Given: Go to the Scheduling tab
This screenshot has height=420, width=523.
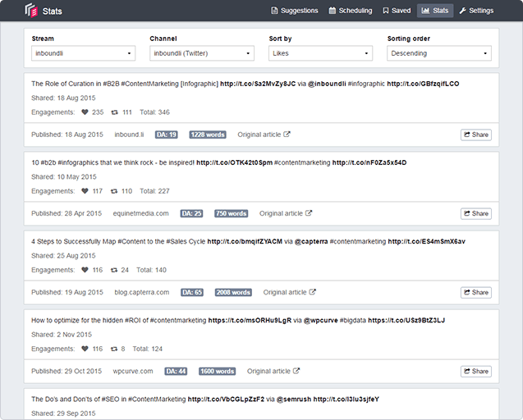Looking at the screenshot, I should coord(351,11).
